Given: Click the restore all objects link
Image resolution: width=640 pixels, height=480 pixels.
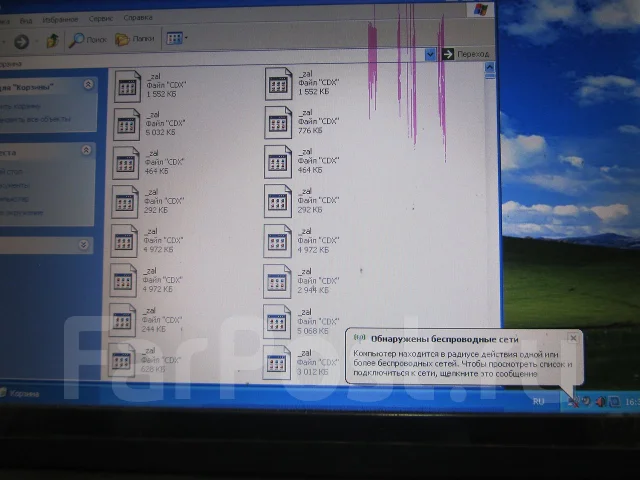Looking at the screenshot, I should pos(35,120).
